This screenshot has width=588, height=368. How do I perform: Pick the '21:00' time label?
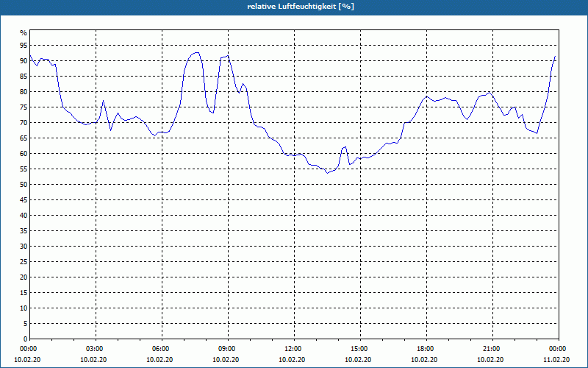pyautogui.click(x=491, y=349)
